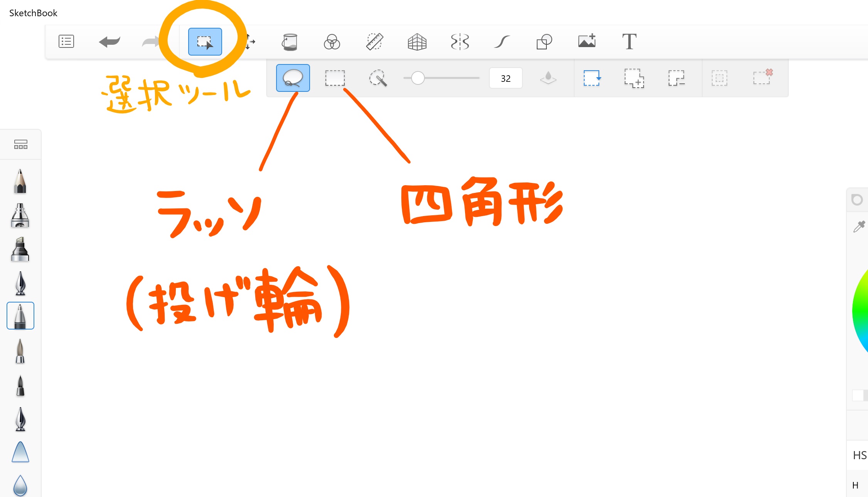
Task: Click the Add Image icon
Action: pos(587,41)
